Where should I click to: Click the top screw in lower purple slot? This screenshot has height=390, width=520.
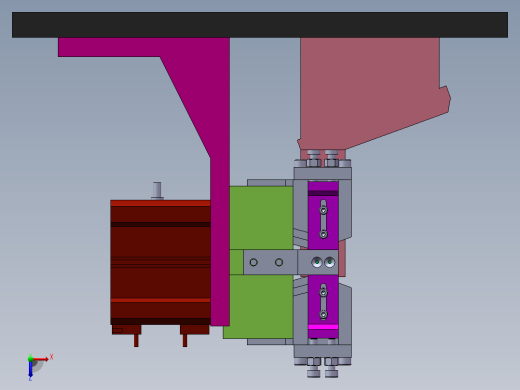323,293
